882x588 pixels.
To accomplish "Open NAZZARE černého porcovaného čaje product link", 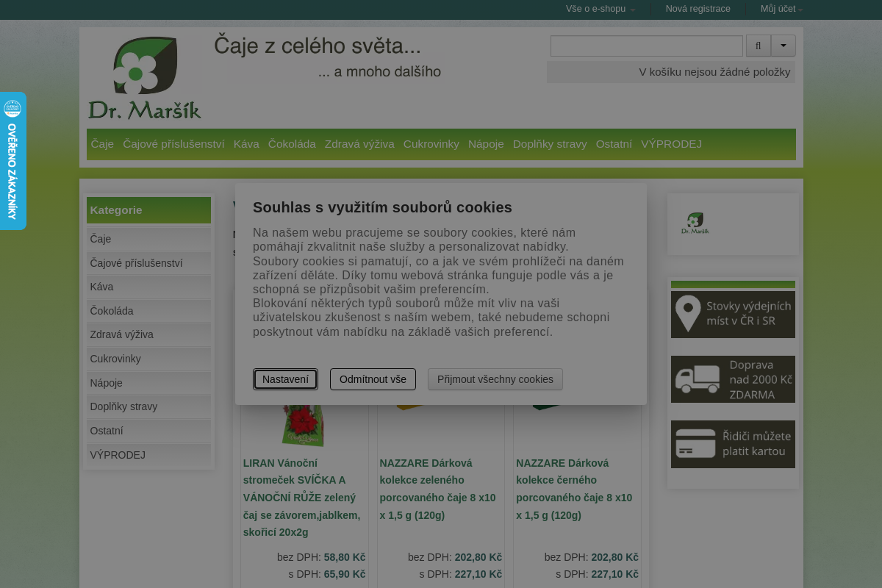I will [x=574, y=489].
